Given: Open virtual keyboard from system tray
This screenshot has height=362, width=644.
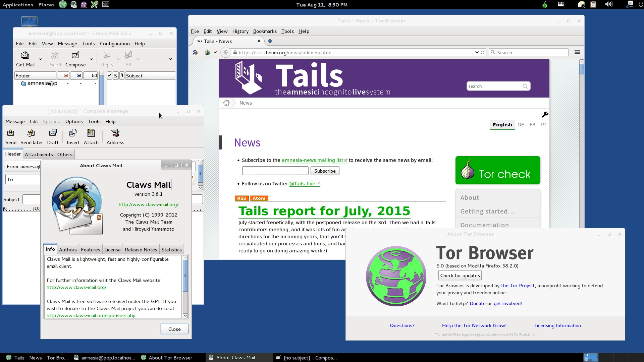Looking at the screenshot, I should click(561, 4).
